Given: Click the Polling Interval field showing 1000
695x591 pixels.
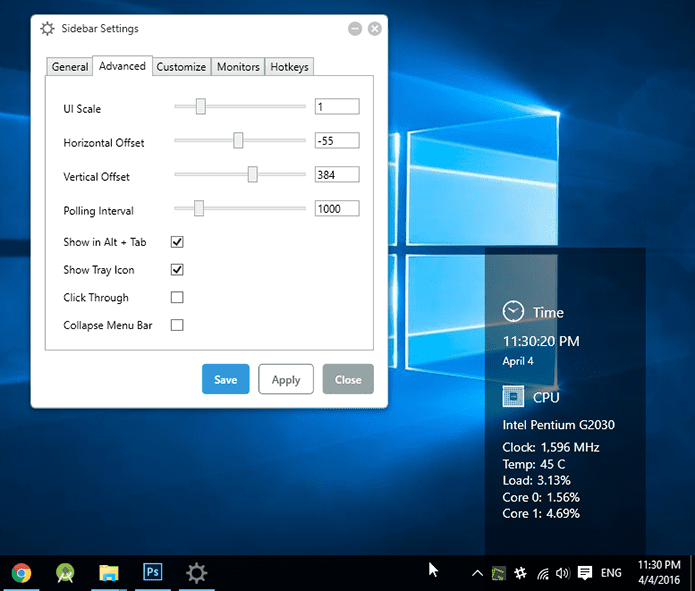Looking at the screenshot, I should [337, 208].
